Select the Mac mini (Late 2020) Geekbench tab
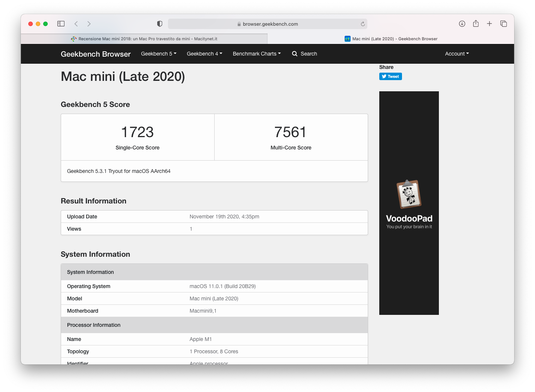The width and height of the screenshot is (535, 392). point(391,39)
